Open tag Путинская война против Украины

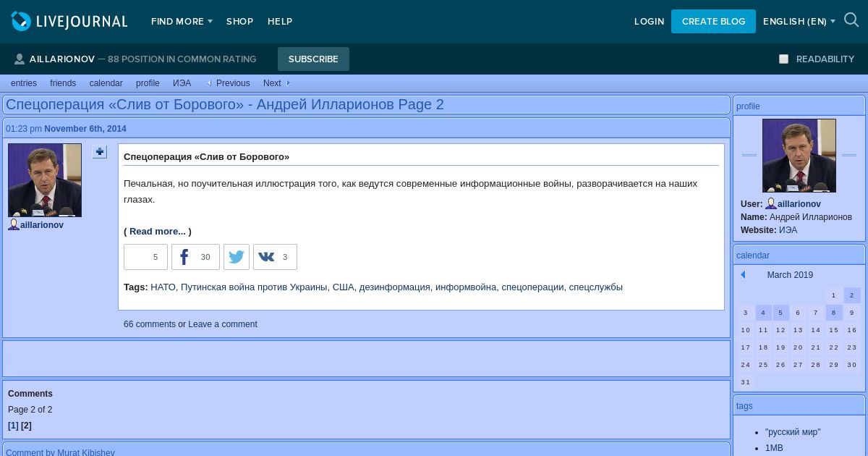pos(254,287)
